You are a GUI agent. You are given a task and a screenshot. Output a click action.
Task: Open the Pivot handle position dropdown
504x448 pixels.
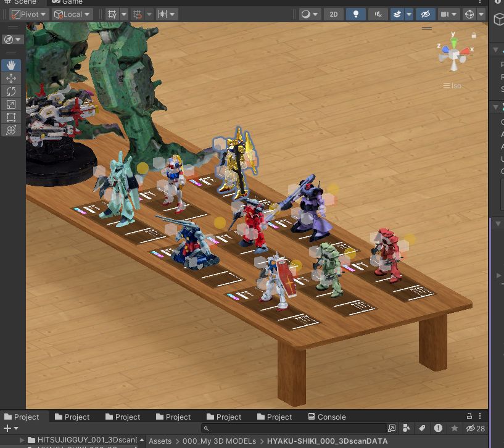pos(29,14)
